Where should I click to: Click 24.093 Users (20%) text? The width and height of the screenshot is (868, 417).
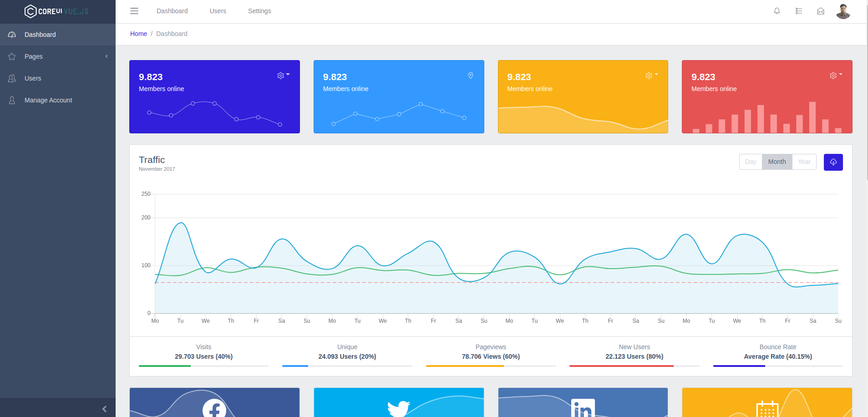pyautogui.click(x=347, y=356)
